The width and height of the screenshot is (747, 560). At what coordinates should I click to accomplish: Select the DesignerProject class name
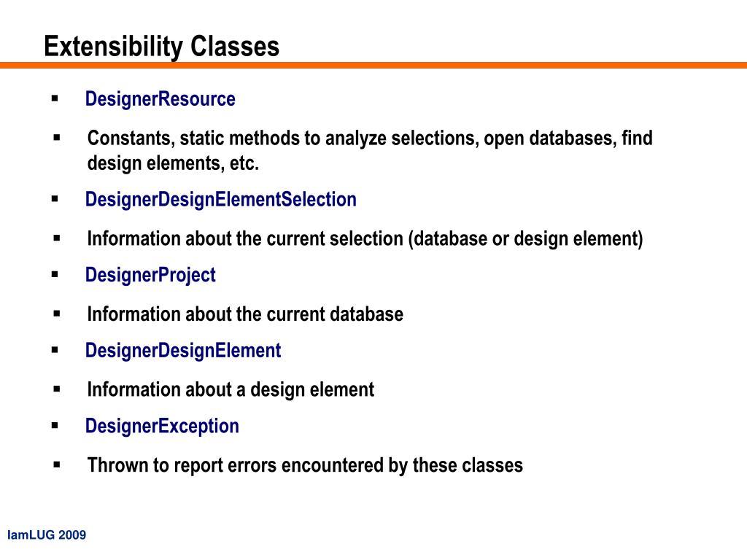click(150, 275)
